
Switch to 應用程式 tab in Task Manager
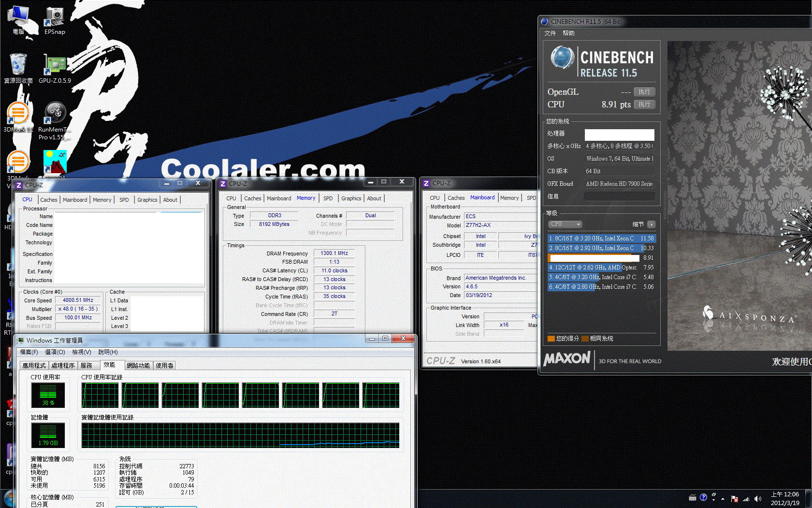point(34,366)
